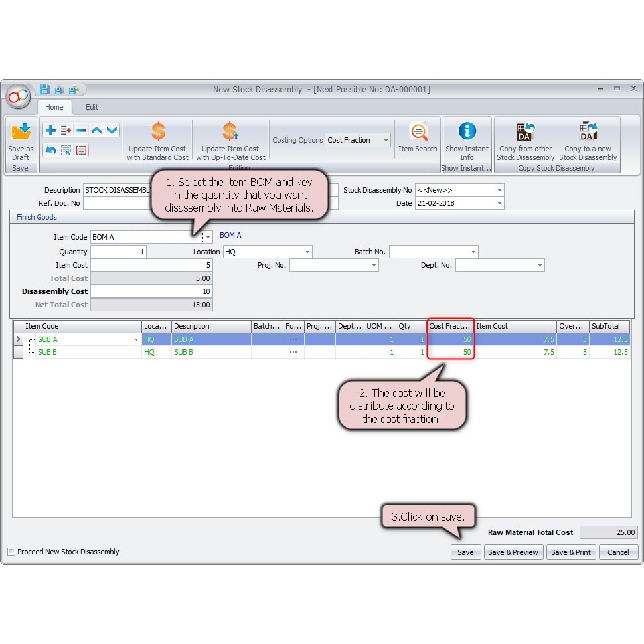Click the blue minus remove-row icon
This screenshot has width=644, height=644.
click(x=81, y=131)
